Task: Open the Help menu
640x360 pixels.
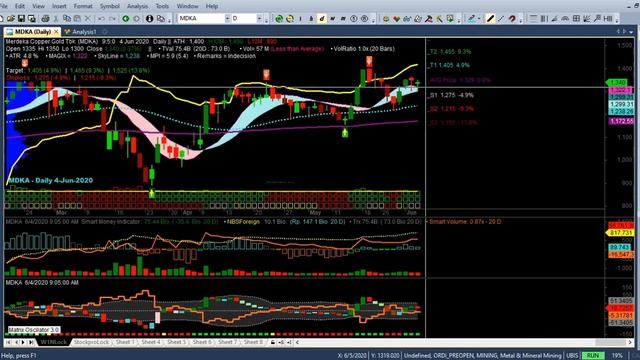Action: coord(212,6)
